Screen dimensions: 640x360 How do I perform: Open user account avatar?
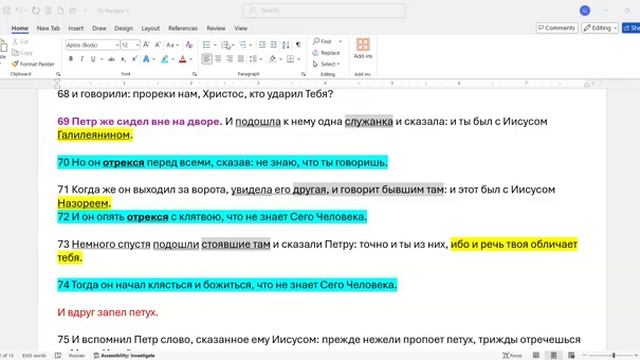[x=585, y=11]
